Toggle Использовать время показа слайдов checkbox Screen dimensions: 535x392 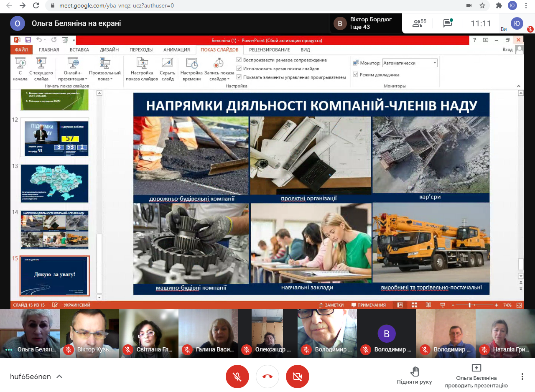point(239,69)
